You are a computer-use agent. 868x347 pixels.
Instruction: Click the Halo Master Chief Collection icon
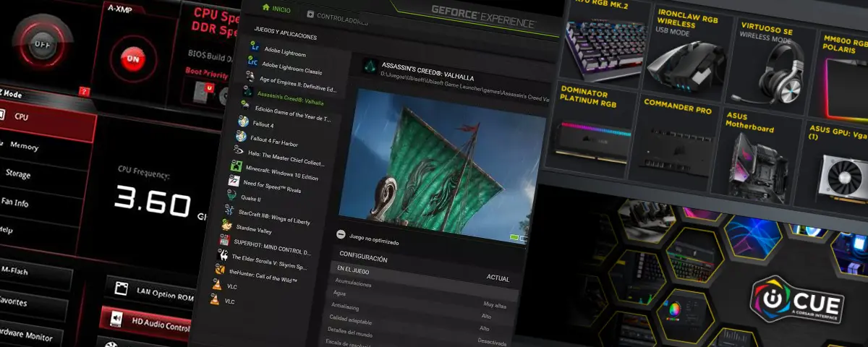[239, 151]
